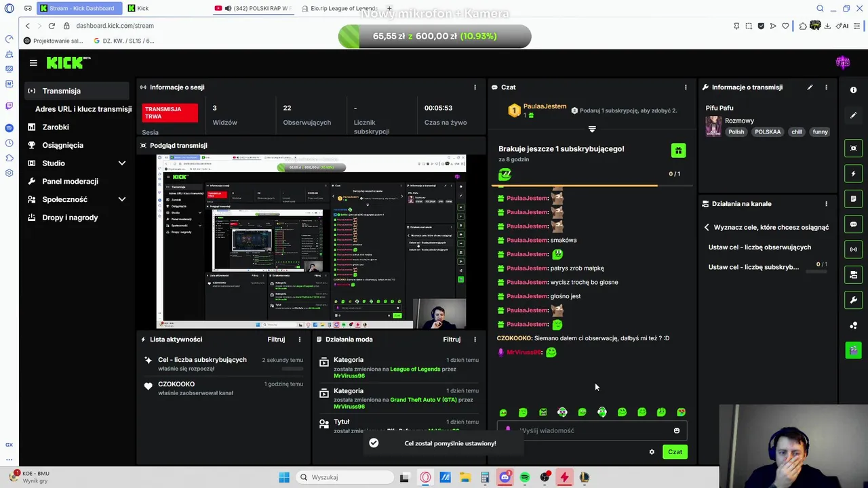Open the Filtruj option in Działania moda
This screenshot has width=868, height=488.
[452, 339]
